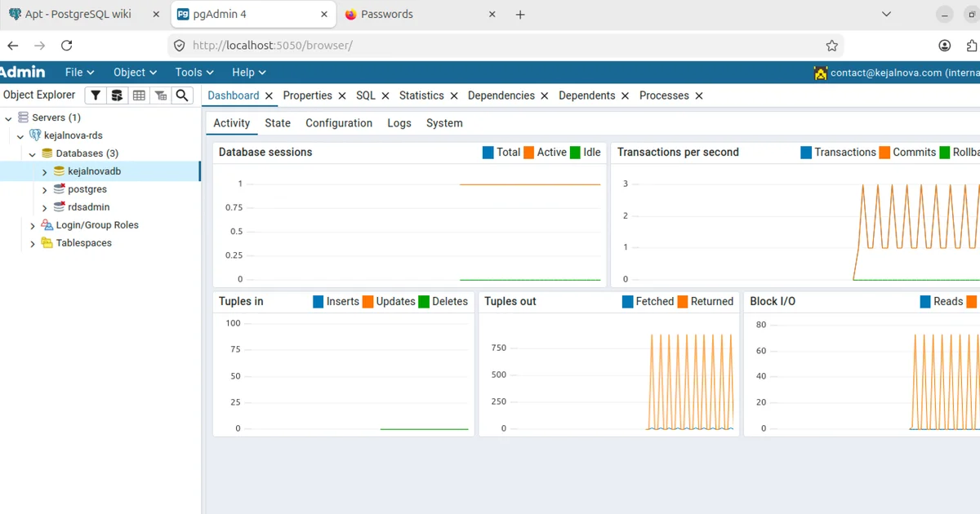Expand the kejalnovadb database node
The width and height of the screenshot is (980, 514).
(x=45, y=172)
